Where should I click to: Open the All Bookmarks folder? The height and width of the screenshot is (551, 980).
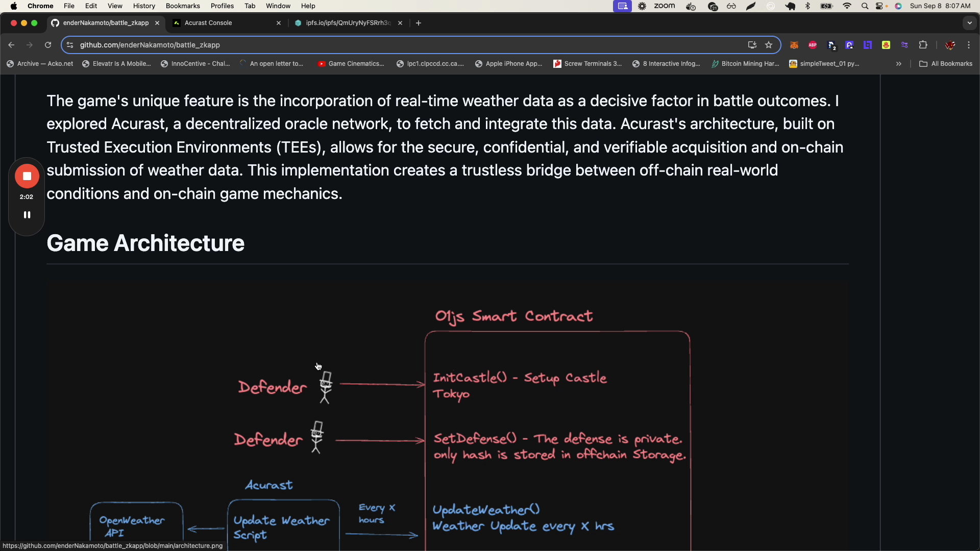(946, 64)
